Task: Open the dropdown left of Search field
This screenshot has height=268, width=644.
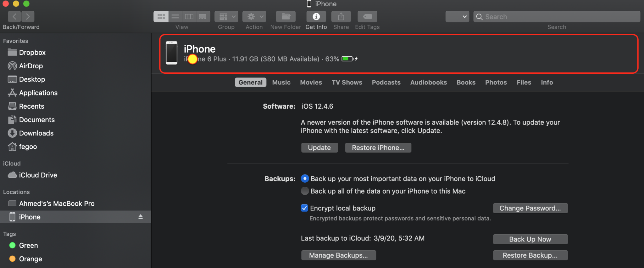Action: tap(457, 17)
